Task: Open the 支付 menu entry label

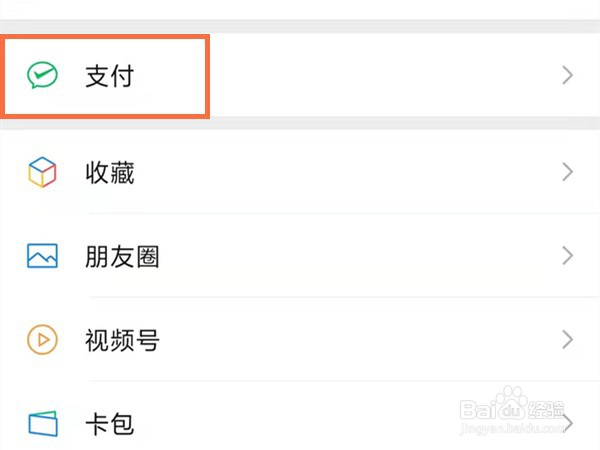Action: click(109, 76)
